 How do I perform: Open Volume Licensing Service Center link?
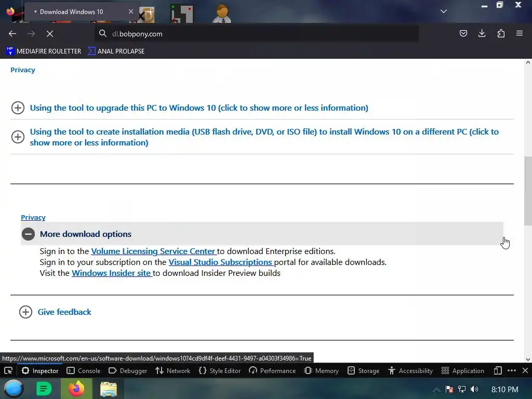pos(154,251)
